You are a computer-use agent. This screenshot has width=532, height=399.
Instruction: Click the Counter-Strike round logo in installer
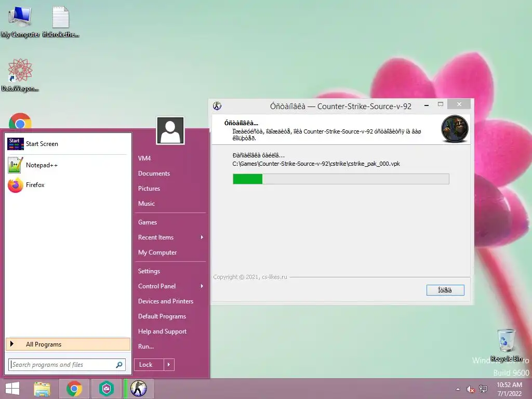[x=455, y=129]
